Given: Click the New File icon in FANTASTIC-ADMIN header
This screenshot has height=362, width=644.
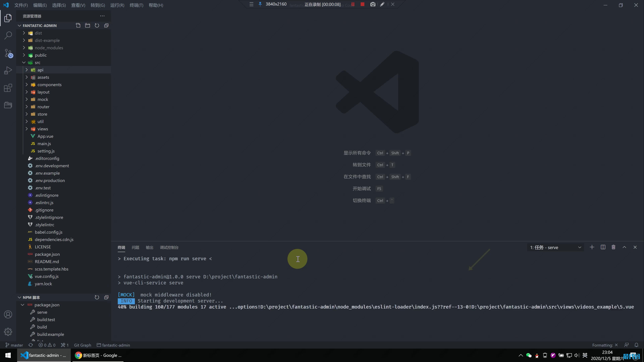Looking at the screenshot, I should coord(78,25).
